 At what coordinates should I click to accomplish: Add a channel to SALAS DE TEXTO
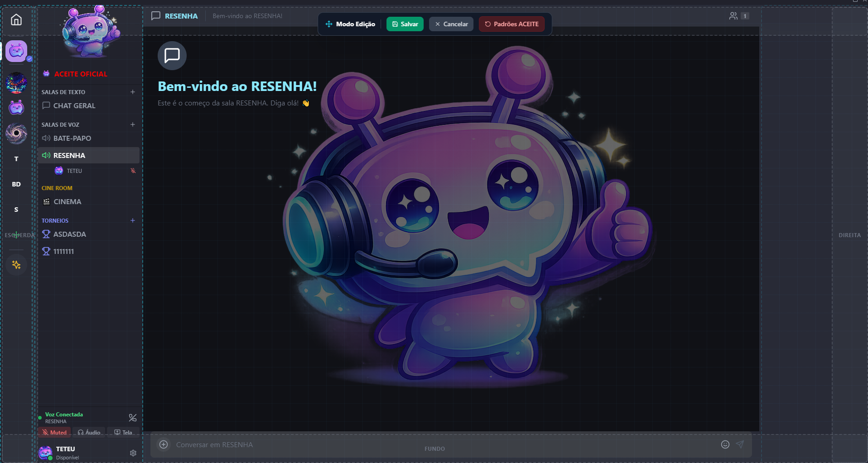pyautogui.click(x=133, y=92)
